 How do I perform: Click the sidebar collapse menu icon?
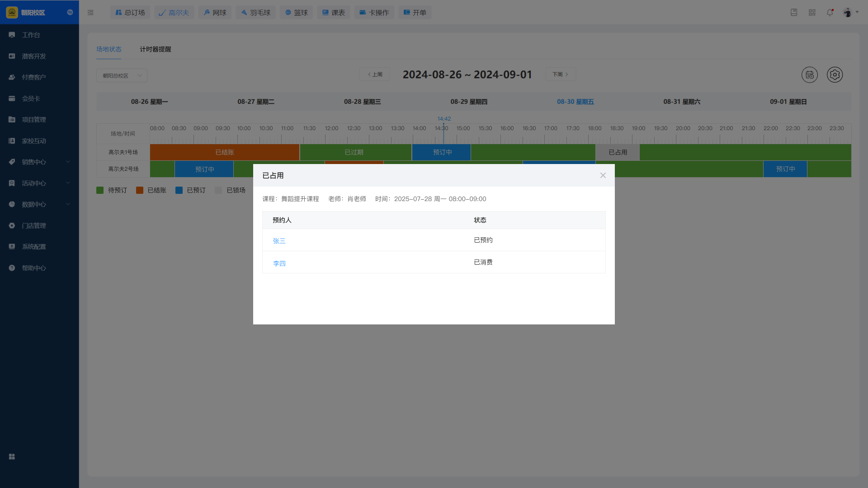(90, 13)
